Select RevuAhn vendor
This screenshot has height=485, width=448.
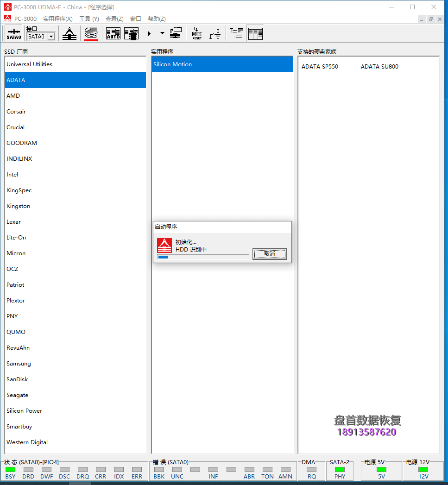[x=76, y=348]
